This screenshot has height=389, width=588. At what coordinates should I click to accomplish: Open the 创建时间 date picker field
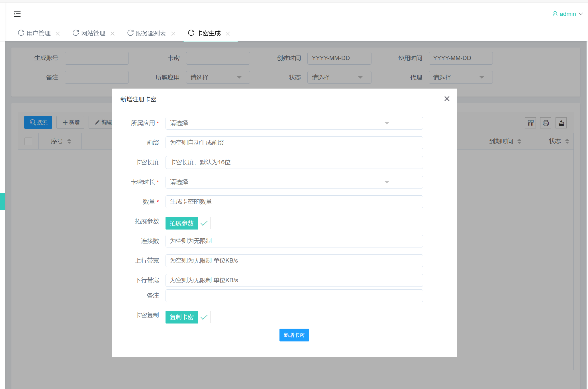click(x=339, y=58)
